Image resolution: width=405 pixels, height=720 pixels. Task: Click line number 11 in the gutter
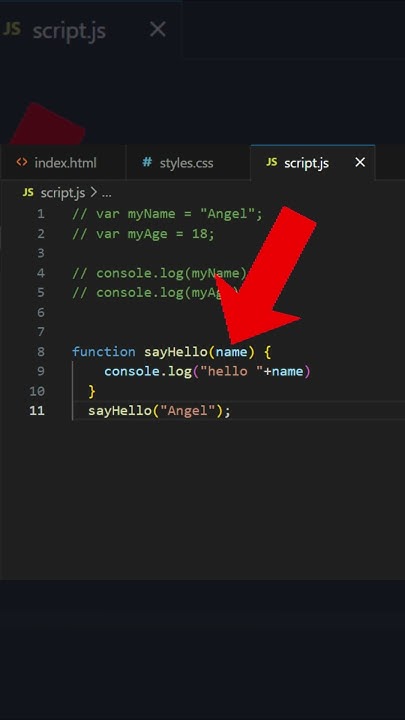pos(37,411)
